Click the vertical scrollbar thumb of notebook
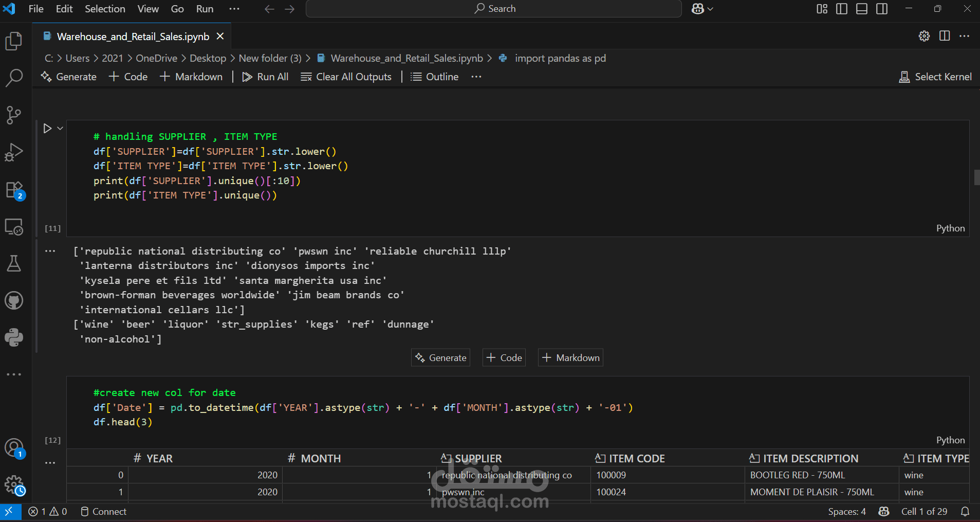 click(976, 177)
